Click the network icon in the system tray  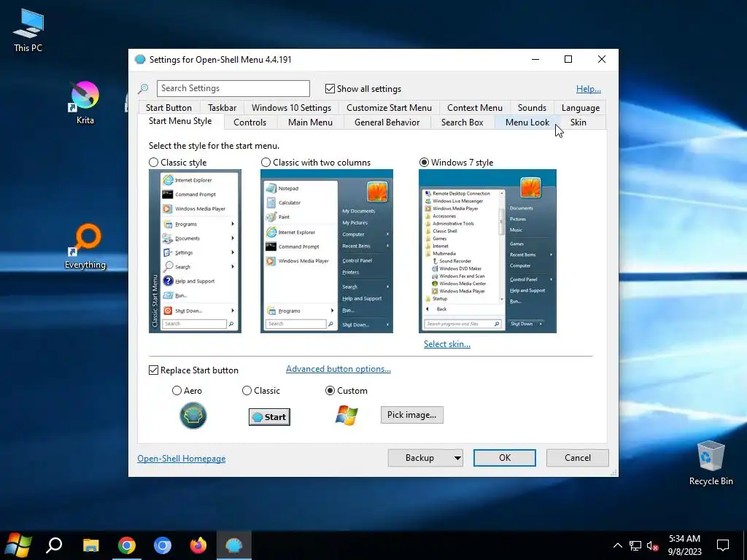tap(635, 545)
